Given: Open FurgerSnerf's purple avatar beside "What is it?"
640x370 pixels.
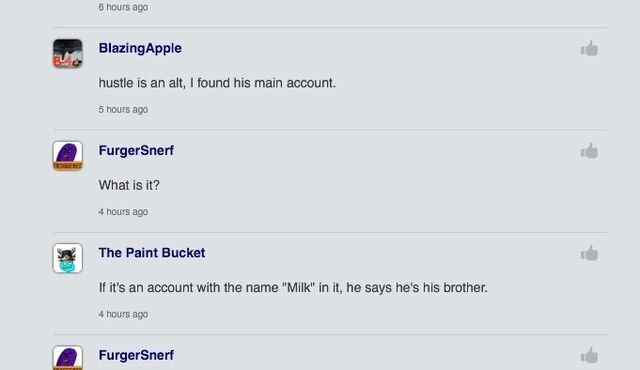Looking at the screenshot, I should point(68,156).
